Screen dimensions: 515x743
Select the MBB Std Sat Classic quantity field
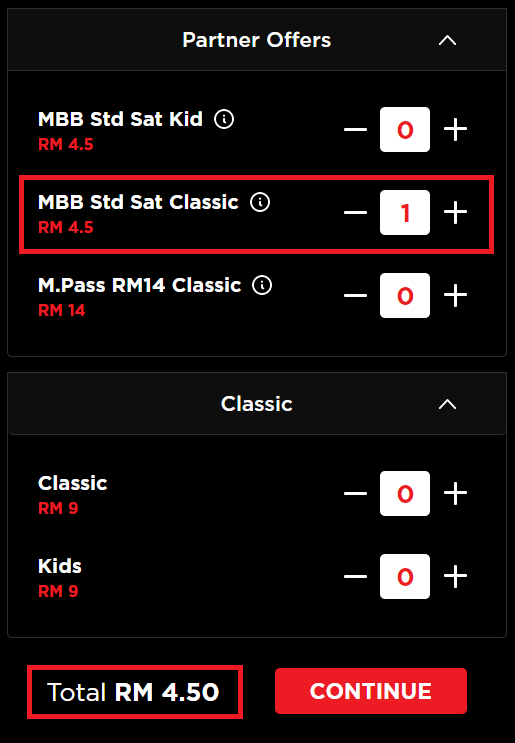(x=405, y=212)
